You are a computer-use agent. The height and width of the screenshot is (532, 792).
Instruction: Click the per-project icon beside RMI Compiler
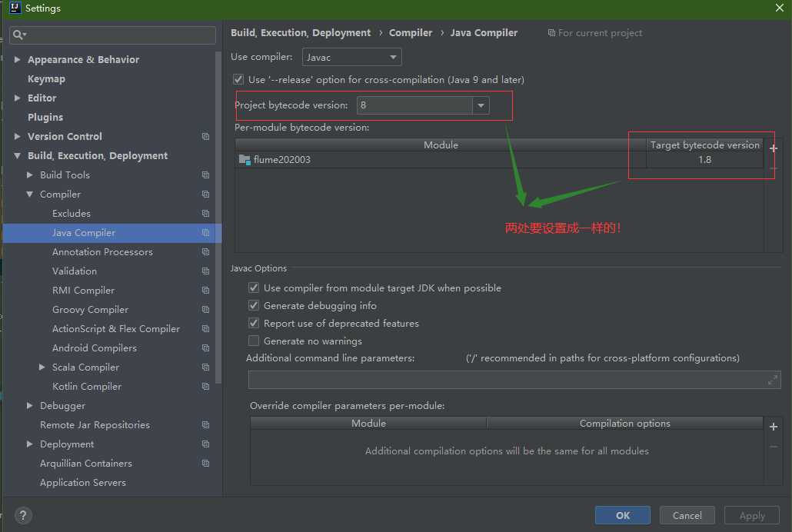click(x=205, y=290)
